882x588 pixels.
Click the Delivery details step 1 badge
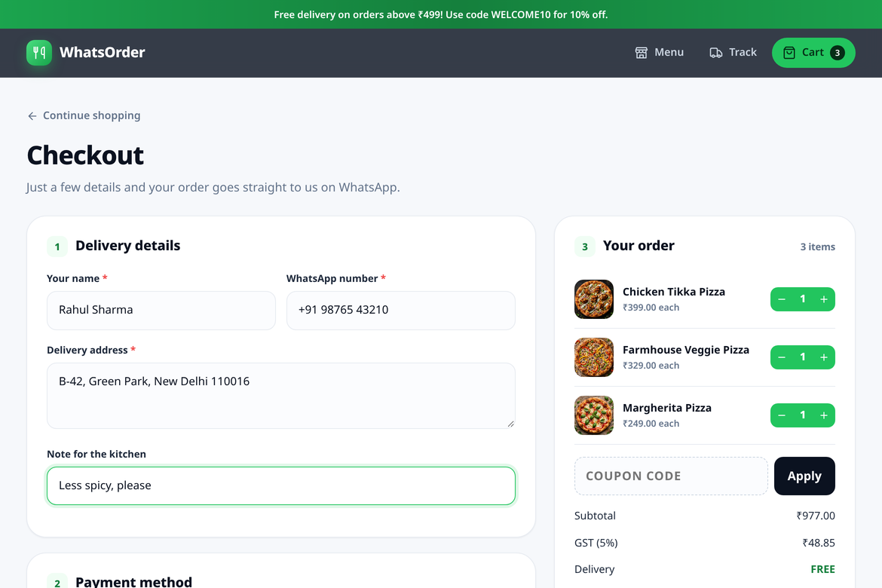tap(57, 247)
